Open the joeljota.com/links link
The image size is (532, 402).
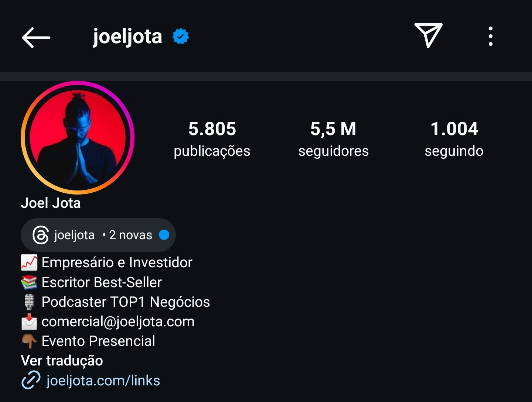[x=103, y=381]
